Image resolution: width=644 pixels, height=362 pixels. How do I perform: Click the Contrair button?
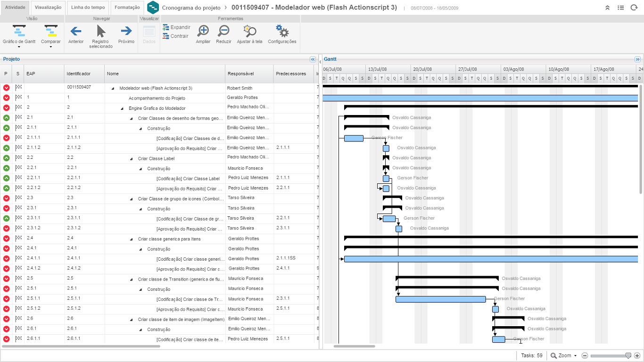point(175,36)
